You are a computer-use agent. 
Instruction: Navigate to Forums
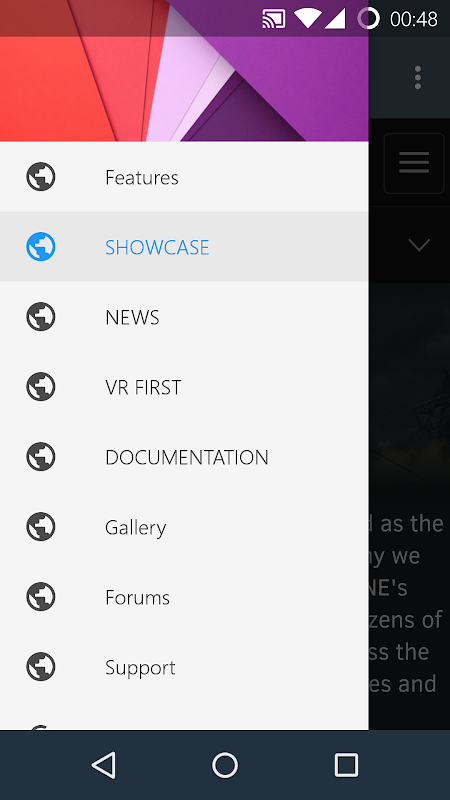coord(184,596)
